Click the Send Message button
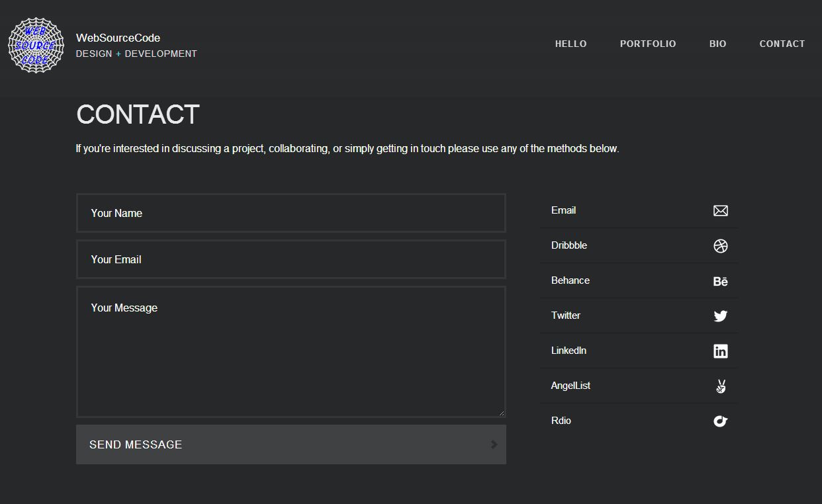The width and height of the screenshot is (822, 504). click(x=291, y=444)
